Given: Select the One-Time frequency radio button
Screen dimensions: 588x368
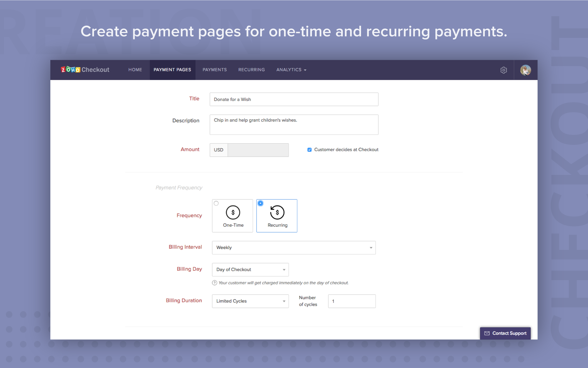Looking at the screenshot, I should click(x=216, y=203).
